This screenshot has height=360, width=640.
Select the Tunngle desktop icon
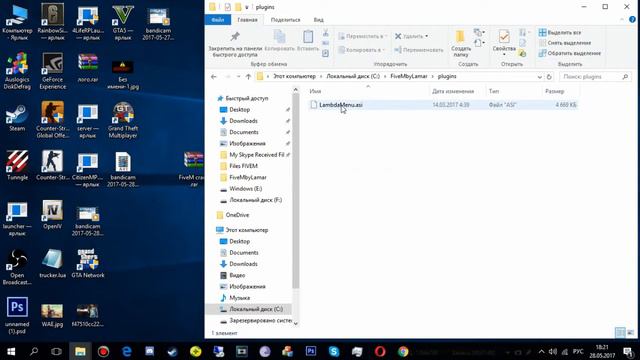17,166
